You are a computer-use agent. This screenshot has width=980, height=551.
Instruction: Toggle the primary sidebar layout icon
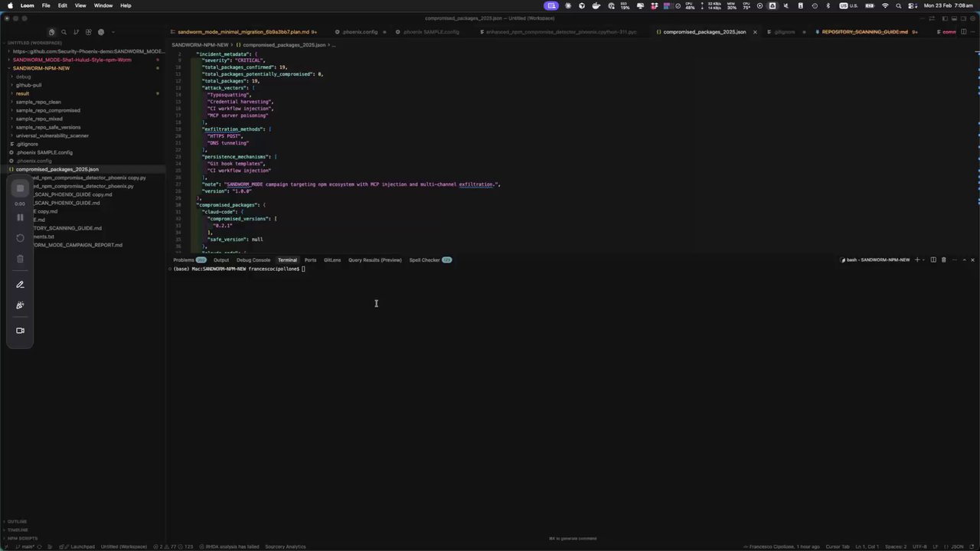(x=944, y=18)
